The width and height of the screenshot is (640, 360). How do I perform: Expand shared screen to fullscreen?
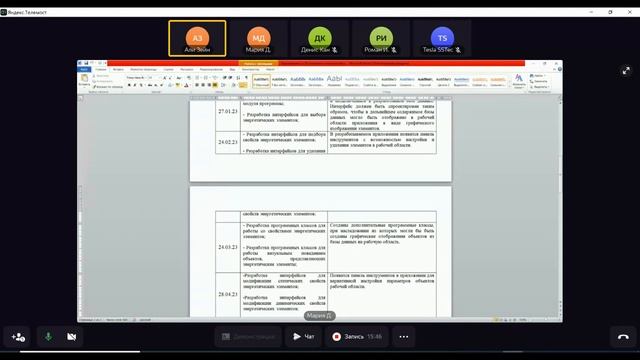pyautogui.click(x=626, y=71)
